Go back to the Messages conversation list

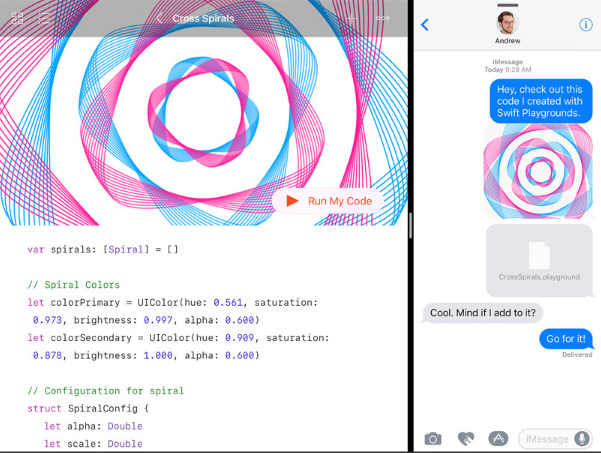point(425,25)
